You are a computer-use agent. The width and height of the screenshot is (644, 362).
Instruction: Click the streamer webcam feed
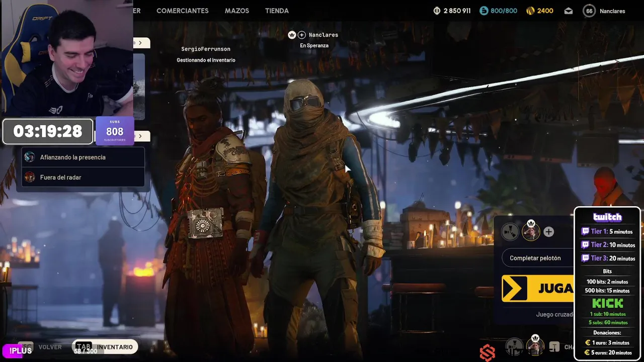point(66,58)
